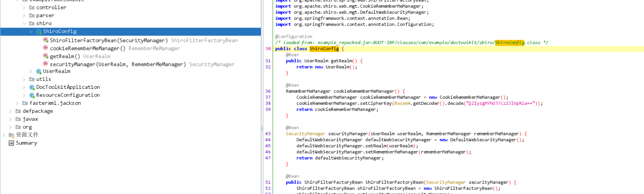The image size is (644, 194).
Task: Click the ShiroConfig class icon
Action: (39, 32)
